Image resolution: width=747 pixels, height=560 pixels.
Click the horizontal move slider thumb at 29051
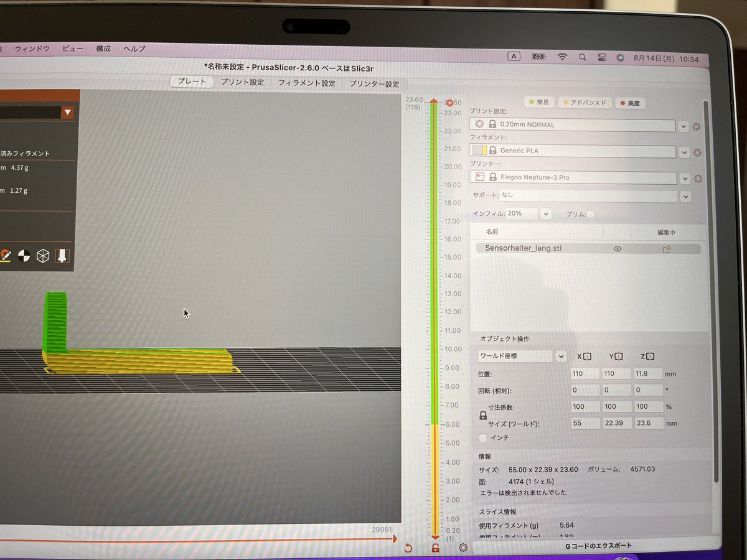click(x=396, y=539)
